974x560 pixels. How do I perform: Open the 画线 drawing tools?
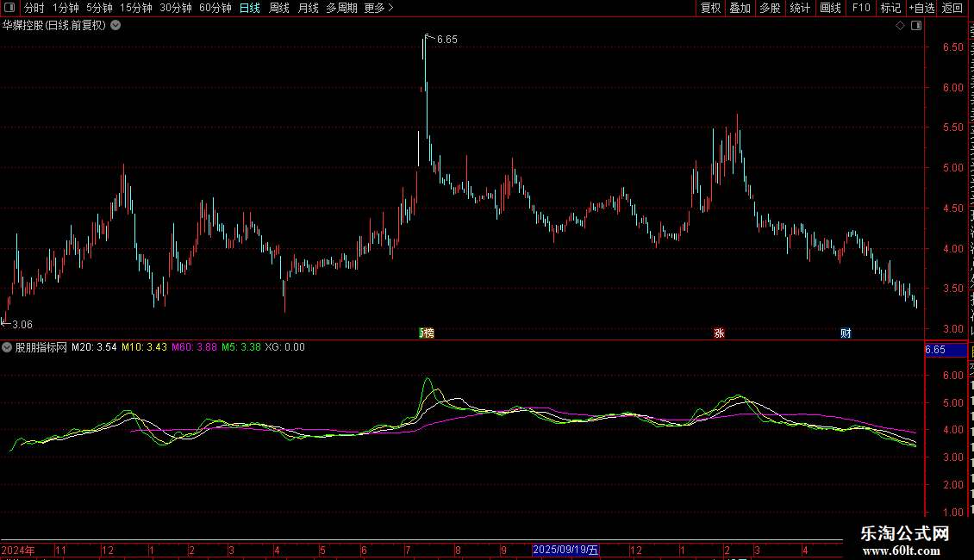[830, 8]
